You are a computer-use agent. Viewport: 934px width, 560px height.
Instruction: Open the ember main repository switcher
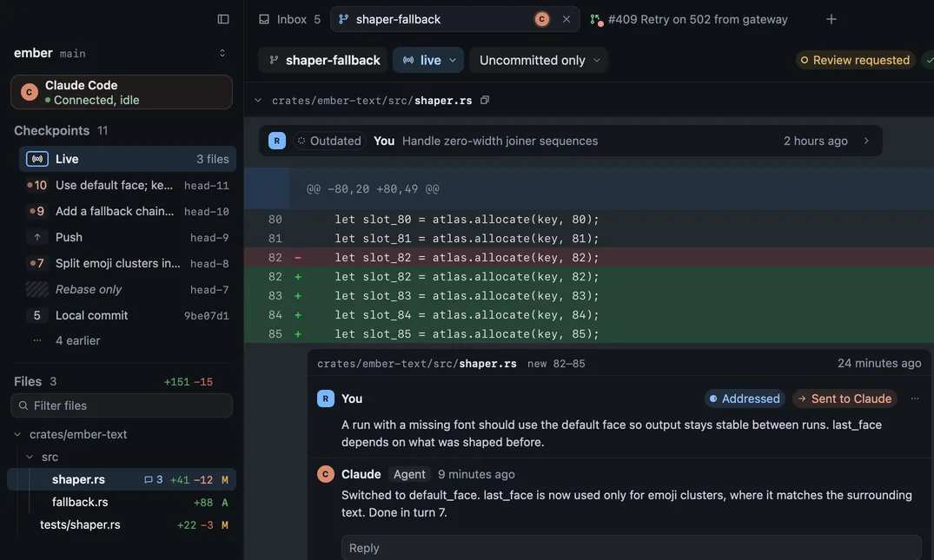[121, 53]
